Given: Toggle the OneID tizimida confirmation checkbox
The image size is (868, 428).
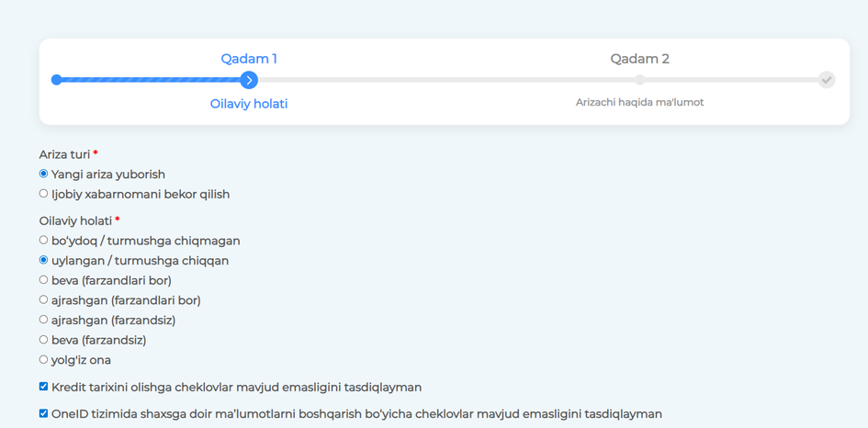Looking at the screenshot, I should tap(43, 413).
